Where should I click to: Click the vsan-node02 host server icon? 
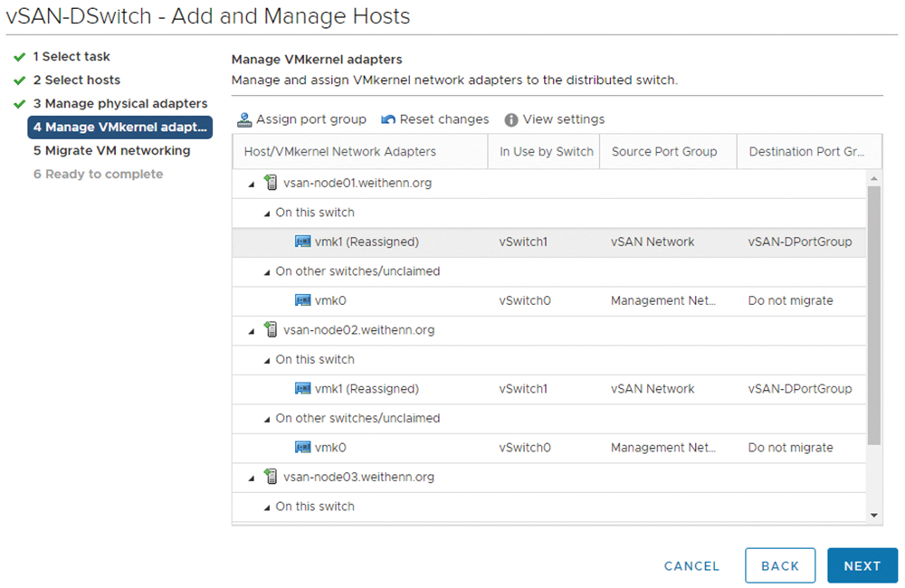point(270,330)
